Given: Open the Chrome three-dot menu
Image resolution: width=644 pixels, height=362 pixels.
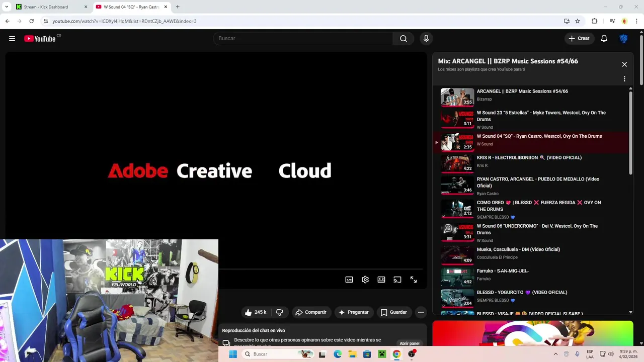Looking at the screenshot, I should 636,21.
